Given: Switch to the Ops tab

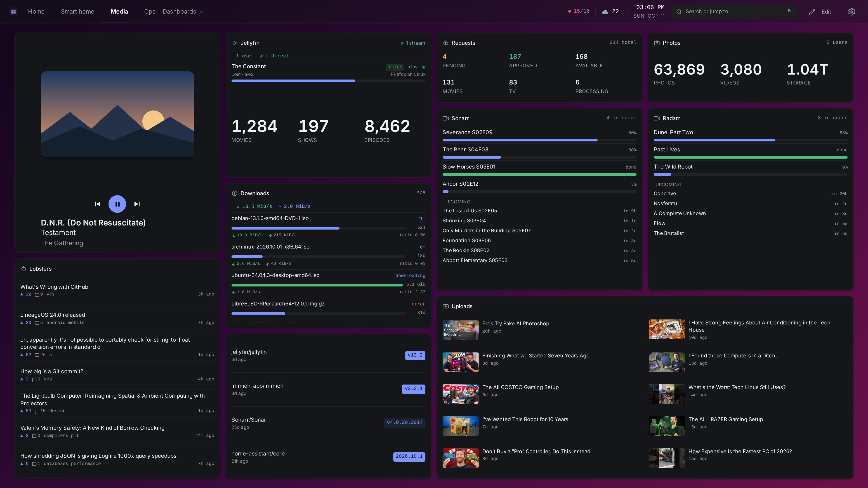Looking at the screenshot, I should click(x=150, y=12).
